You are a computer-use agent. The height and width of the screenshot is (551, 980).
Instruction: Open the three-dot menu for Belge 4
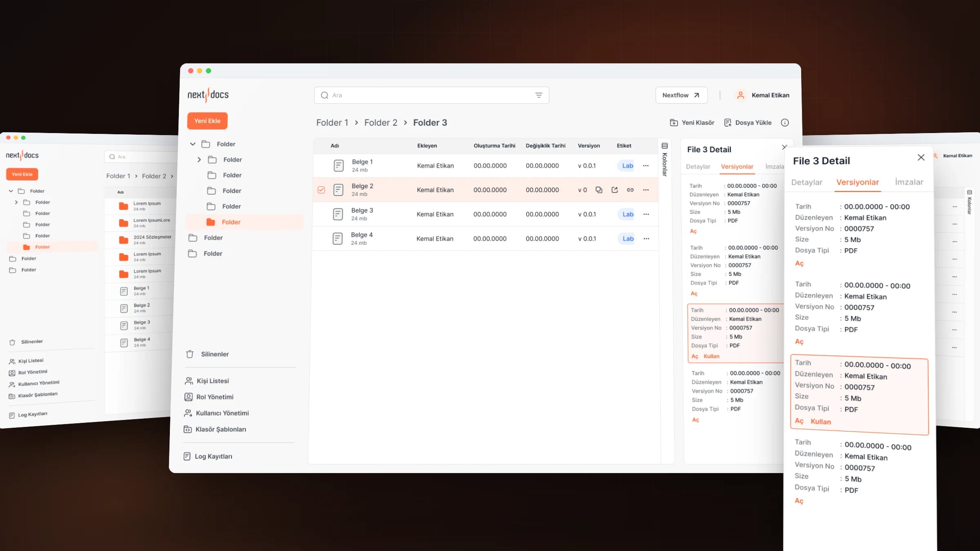click(646, 239)
